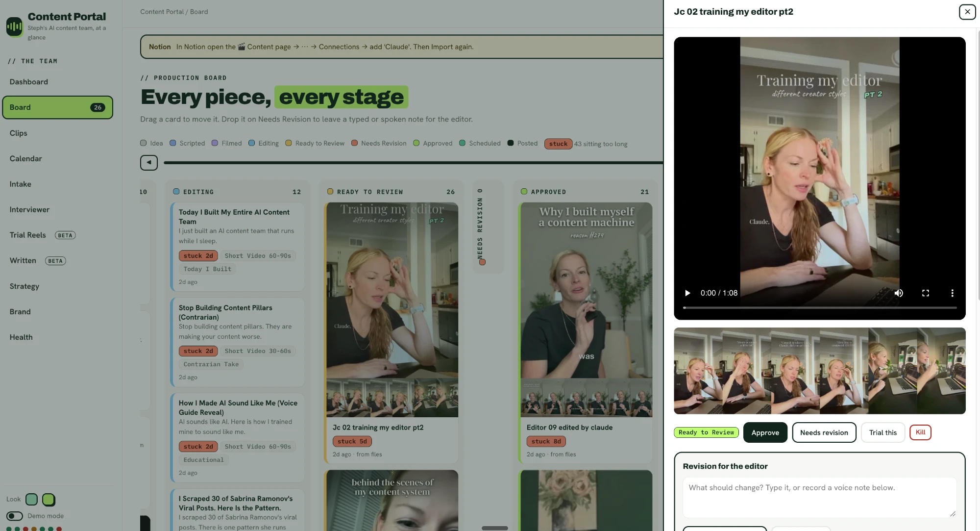Click the Content Portal logo icon

[15, 26]
